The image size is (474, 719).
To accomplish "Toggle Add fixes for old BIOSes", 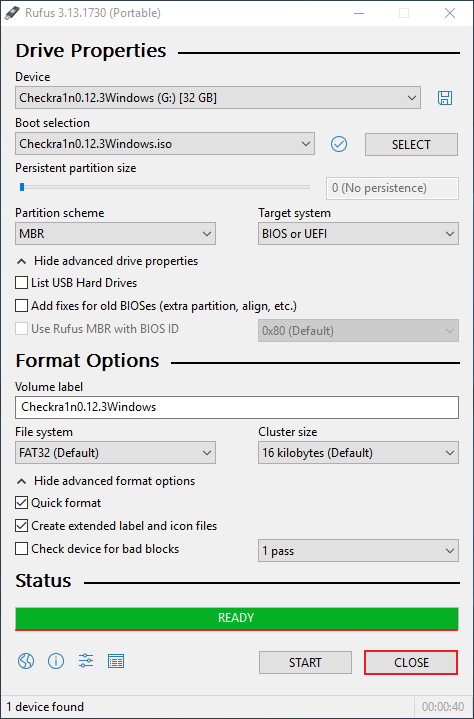I will (22, 305).
